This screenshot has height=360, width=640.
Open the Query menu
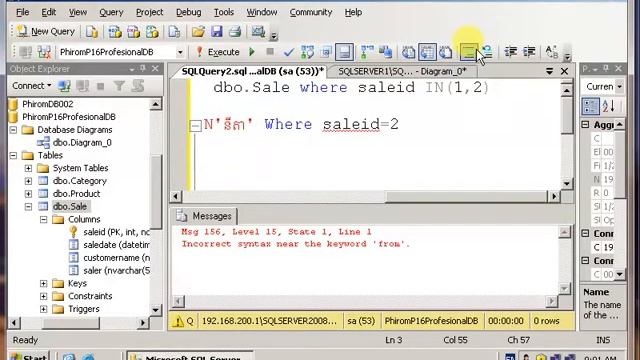click(111, 12)
